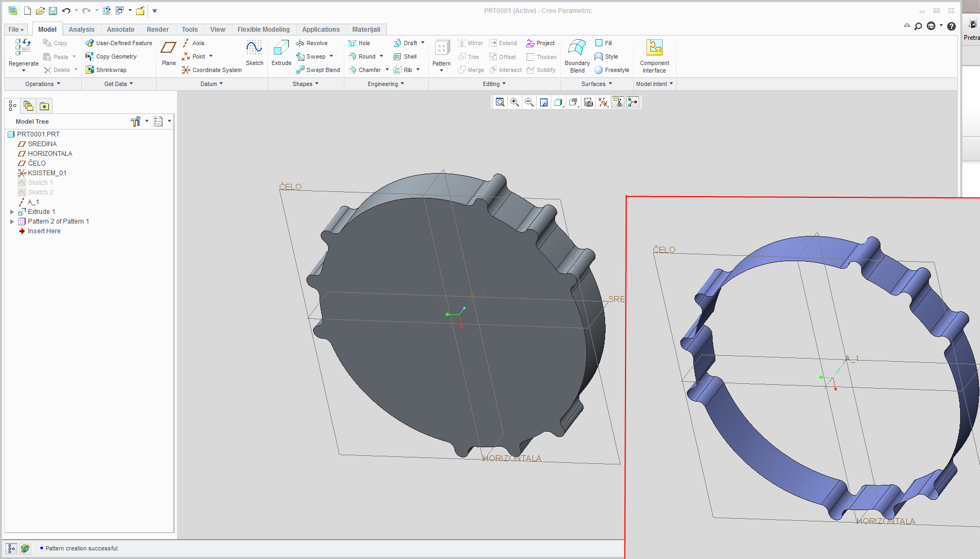Open a file using the folder icon

click(40, 11)
